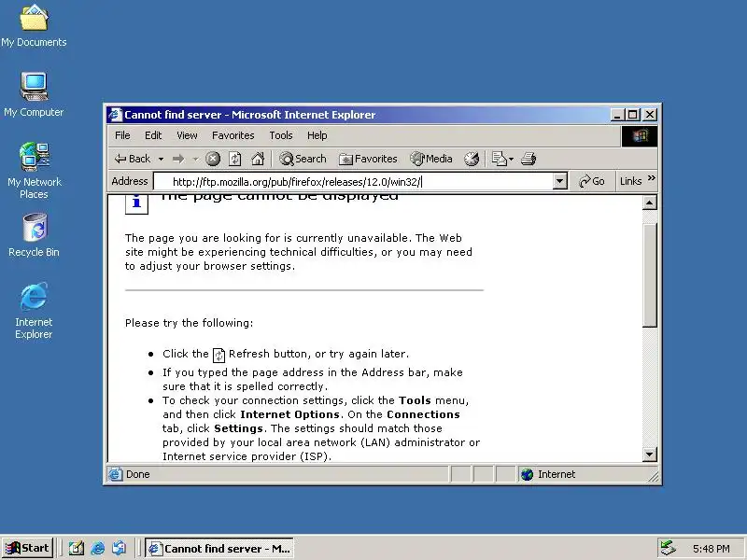Open the Media pane button
747x560 pixels.
pyautogui.click(x=431, y=159)
